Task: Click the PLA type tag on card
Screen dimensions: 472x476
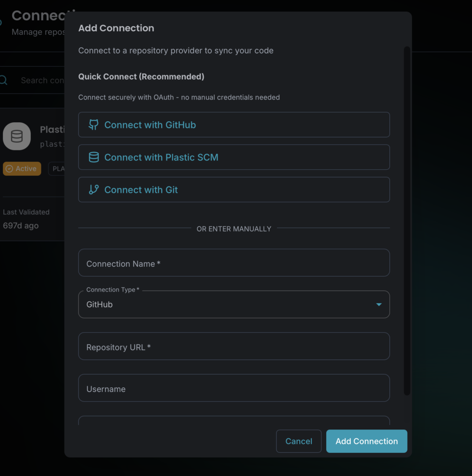Action: coord(58,169)
